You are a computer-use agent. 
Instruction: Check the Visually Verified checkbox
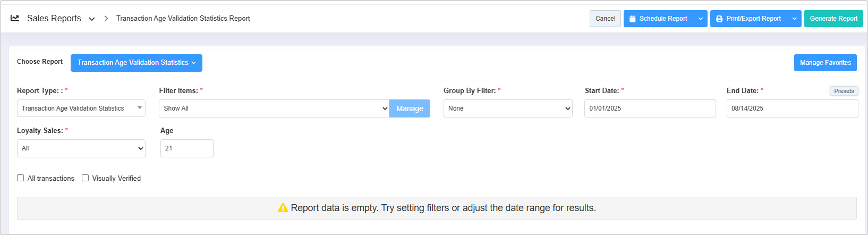point(86,178)
